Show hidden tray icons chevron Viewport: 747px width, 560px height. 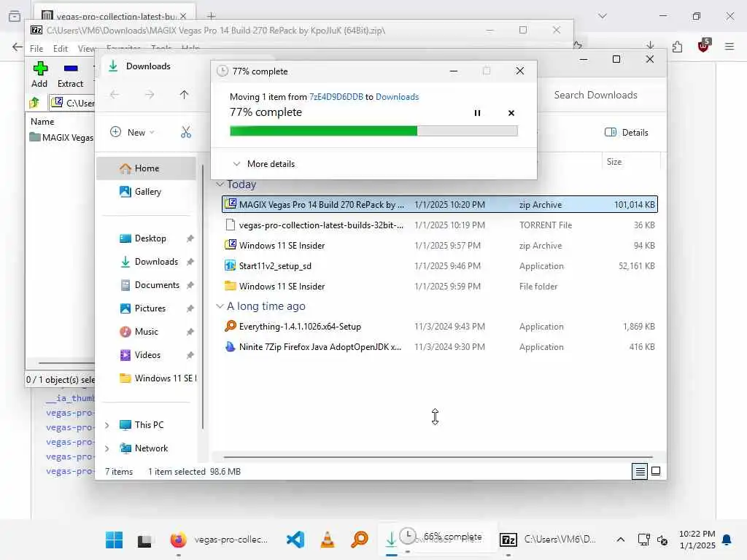pos(620,540)
